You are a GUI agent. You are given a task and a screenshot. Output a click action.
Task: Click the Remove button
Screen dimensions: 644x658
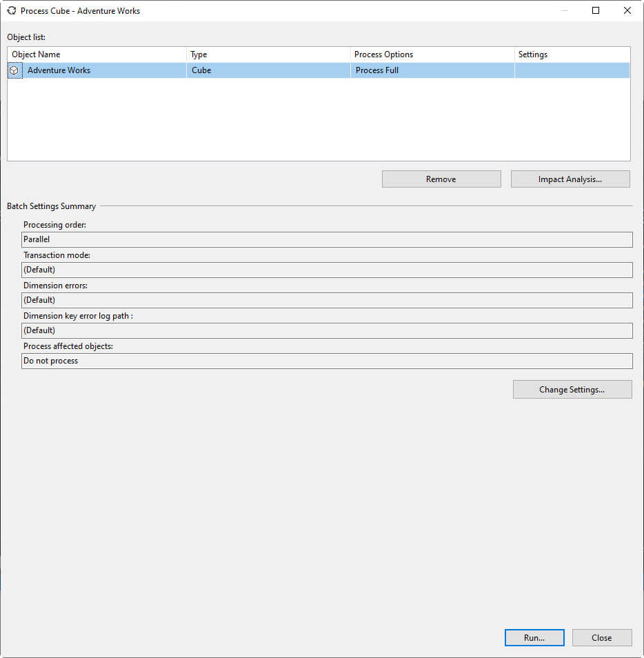tap(441, 179)
